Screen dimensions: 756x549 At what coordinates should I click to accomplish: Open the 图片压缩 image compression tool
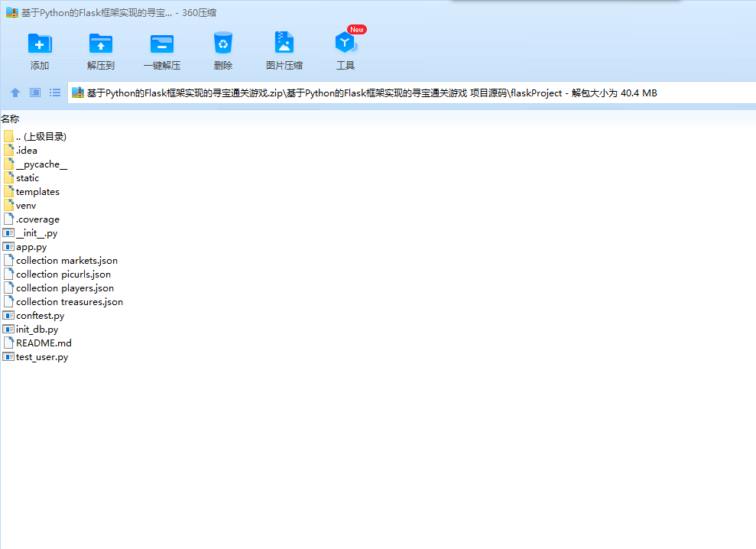[x=284, y=43]
